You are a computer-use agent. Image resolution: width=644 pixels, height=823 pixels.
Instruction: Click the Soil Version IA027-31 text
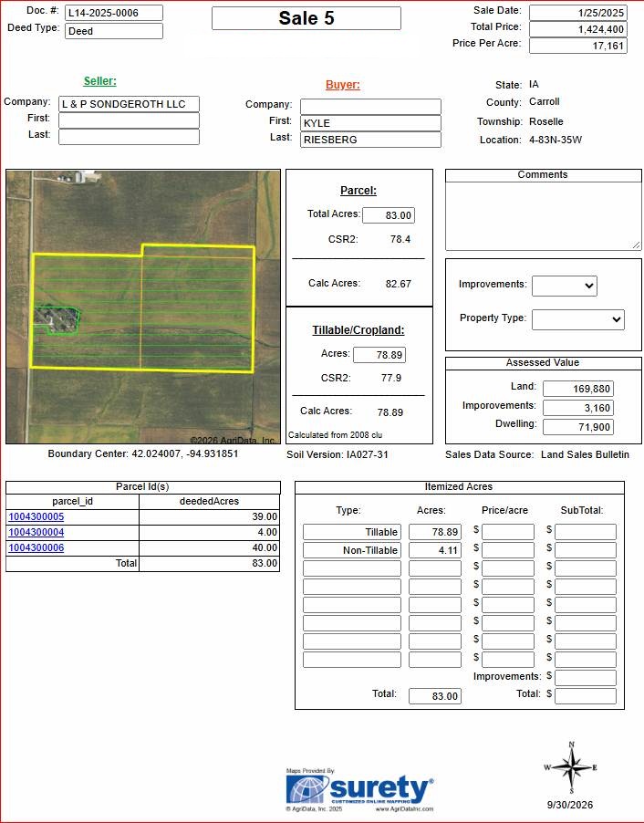(x=338, y=454)
